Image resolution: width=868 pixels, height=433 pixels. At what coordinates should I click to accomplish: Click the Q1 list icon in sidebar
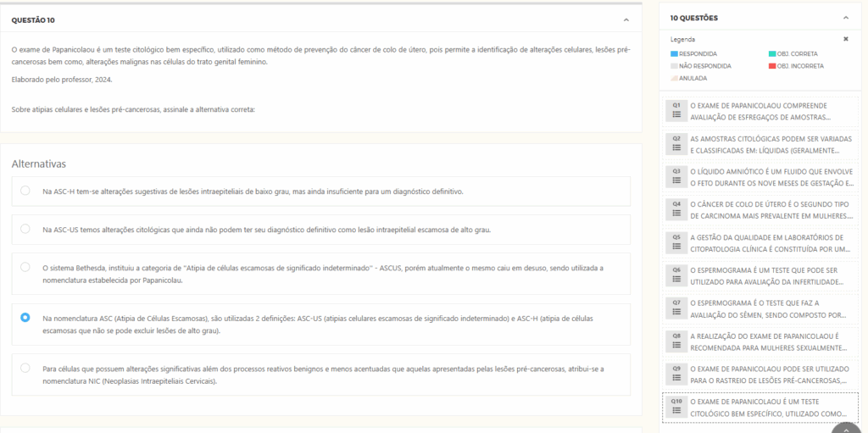pyautogui.click(x=676, y=111)
